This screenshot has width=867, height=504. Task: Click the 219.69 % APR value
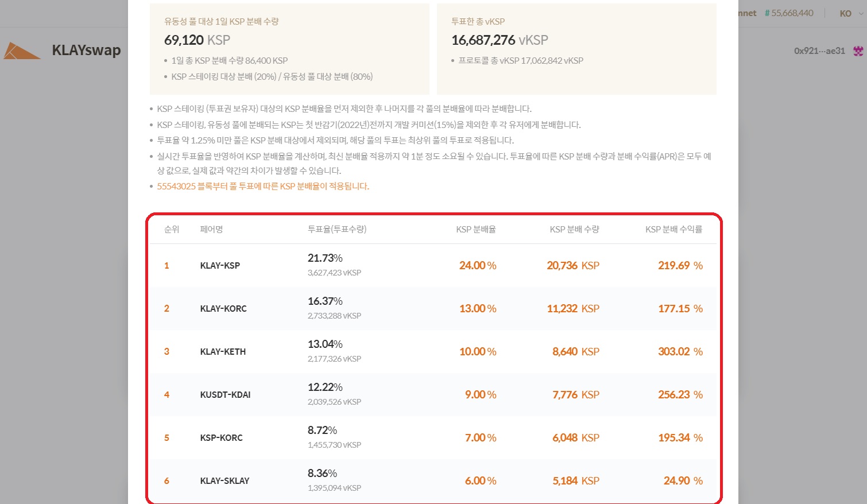680,266
